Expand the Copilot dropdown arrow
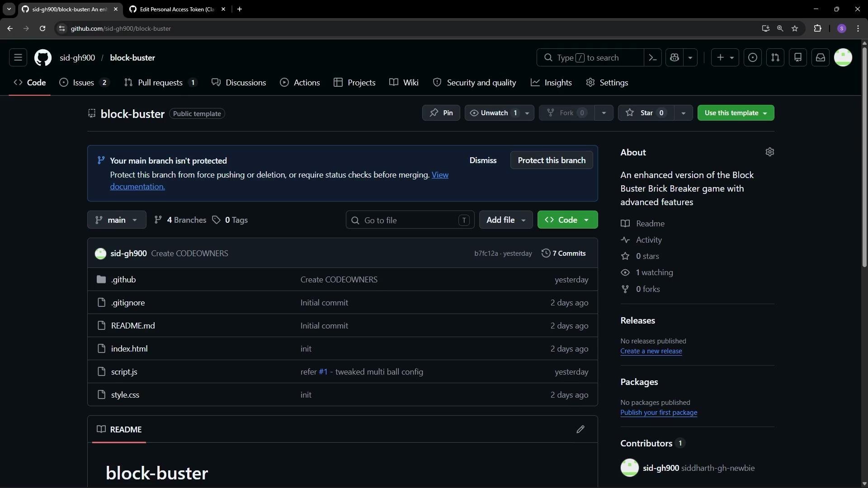Screen dimensions: 868x488 690,57
